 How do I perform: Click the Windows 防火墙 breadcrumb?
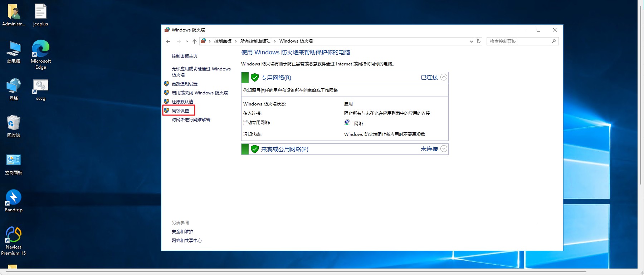(x=296, y=41)
